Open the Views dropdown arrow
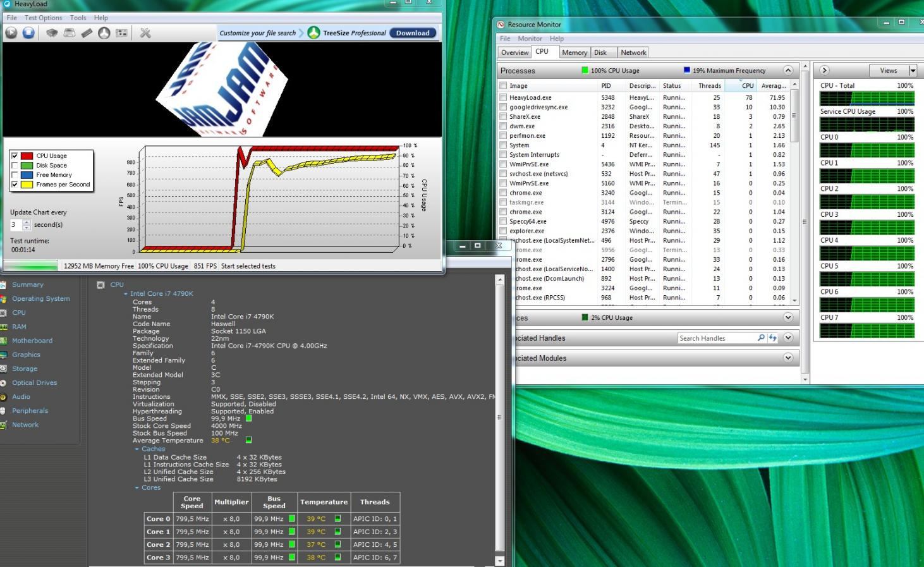 point(913,70)
